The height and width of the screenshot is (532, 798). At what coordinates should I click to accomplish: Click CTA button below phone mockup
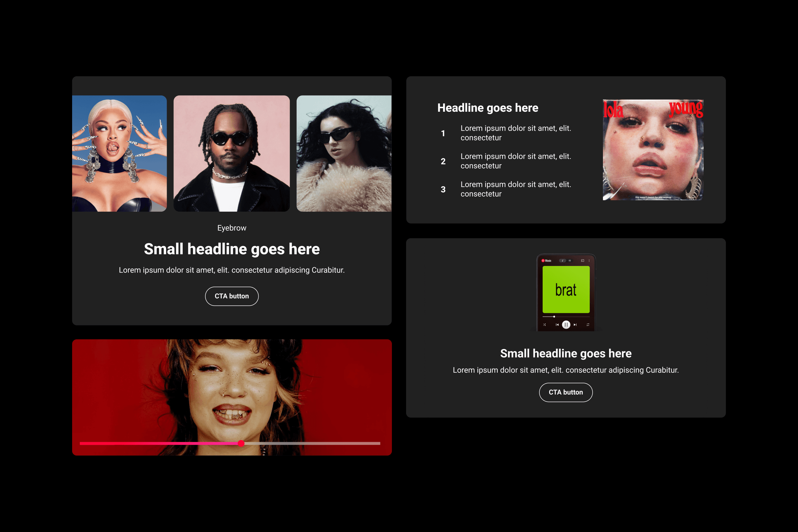[566, 392]
